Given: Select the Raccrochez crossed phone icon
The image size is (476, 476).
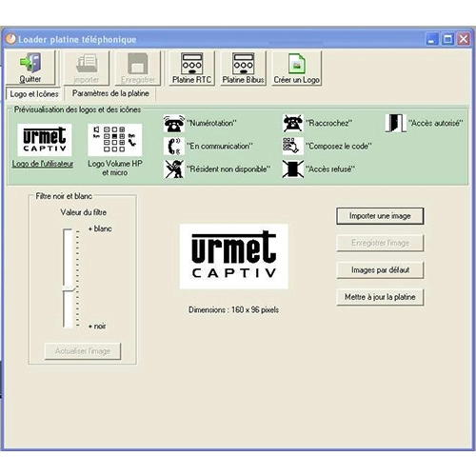Looking at the screenshot, I should pyautogui.click(x=293, y=124).
